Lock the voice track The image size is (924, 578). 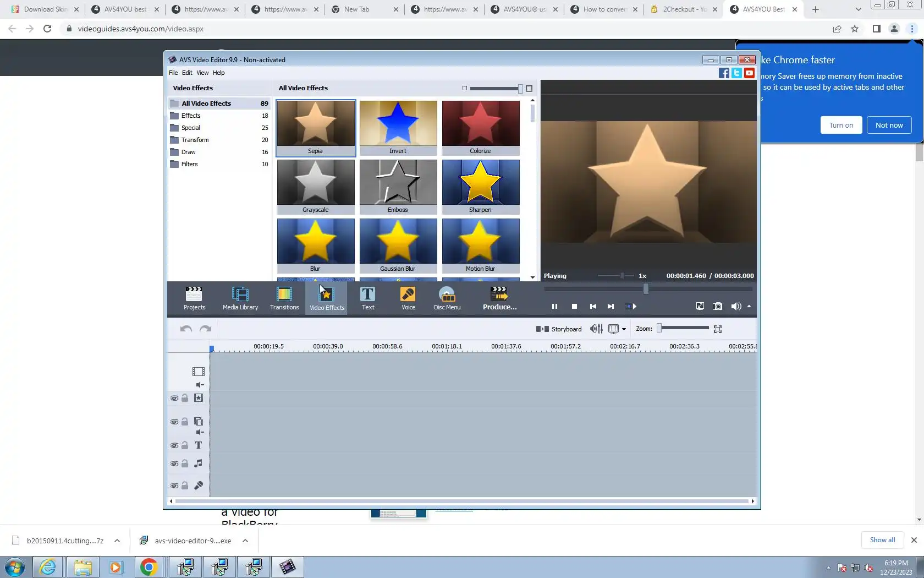coord(185,486)
